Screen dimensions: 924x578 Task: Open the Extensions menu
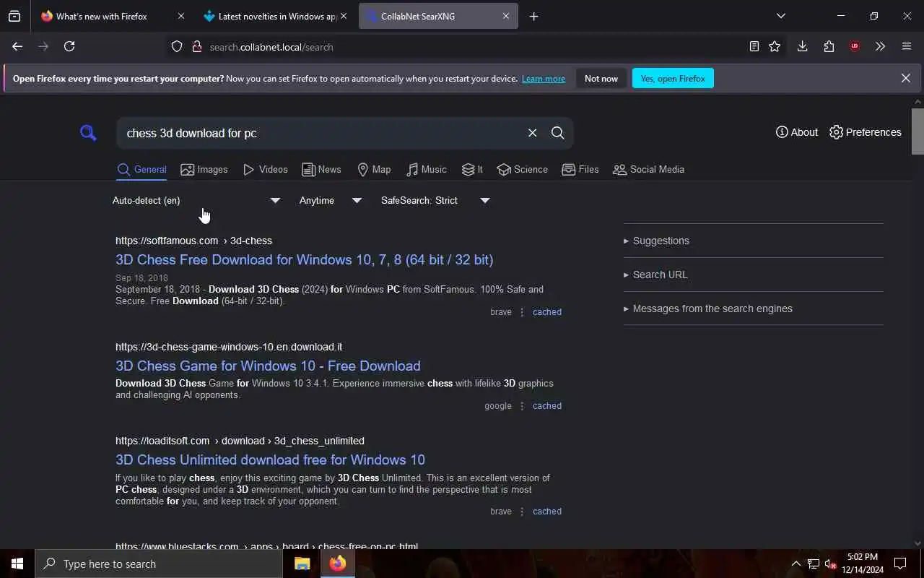[829, 46]
